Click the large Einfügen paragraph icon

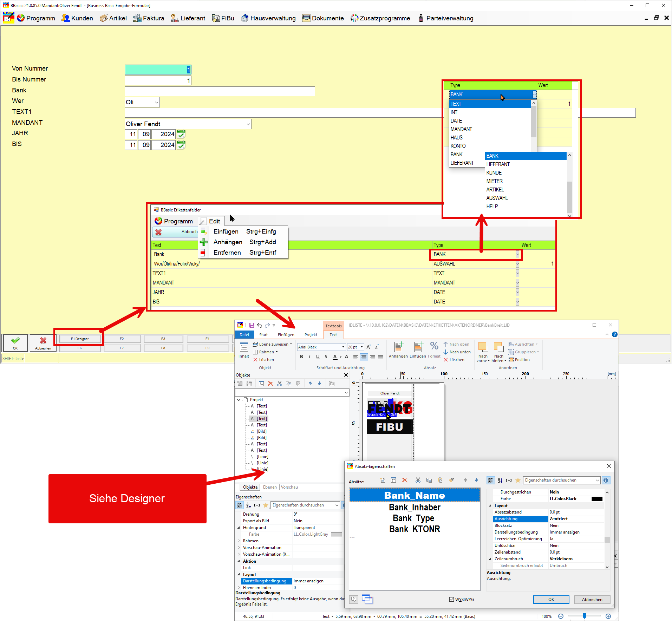(x=418, y=347)
